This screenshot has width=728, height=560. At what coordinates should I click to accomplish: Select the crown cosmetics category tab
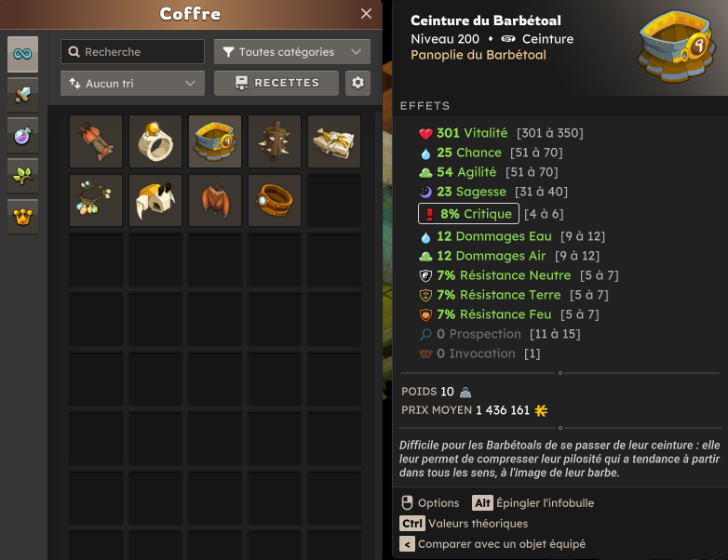coord(22,217)
